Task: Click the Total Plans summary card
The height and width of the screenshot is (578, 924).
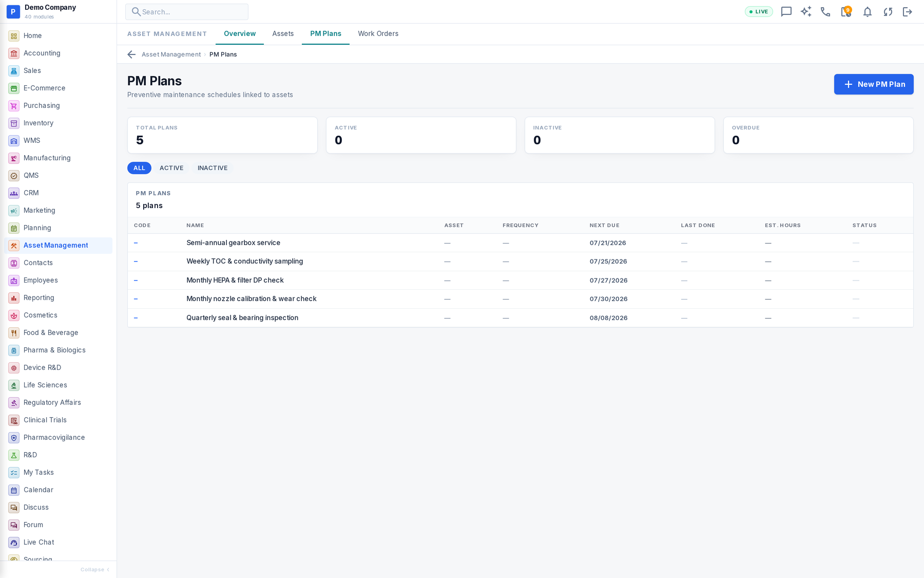Action: [x=222, y=135]
